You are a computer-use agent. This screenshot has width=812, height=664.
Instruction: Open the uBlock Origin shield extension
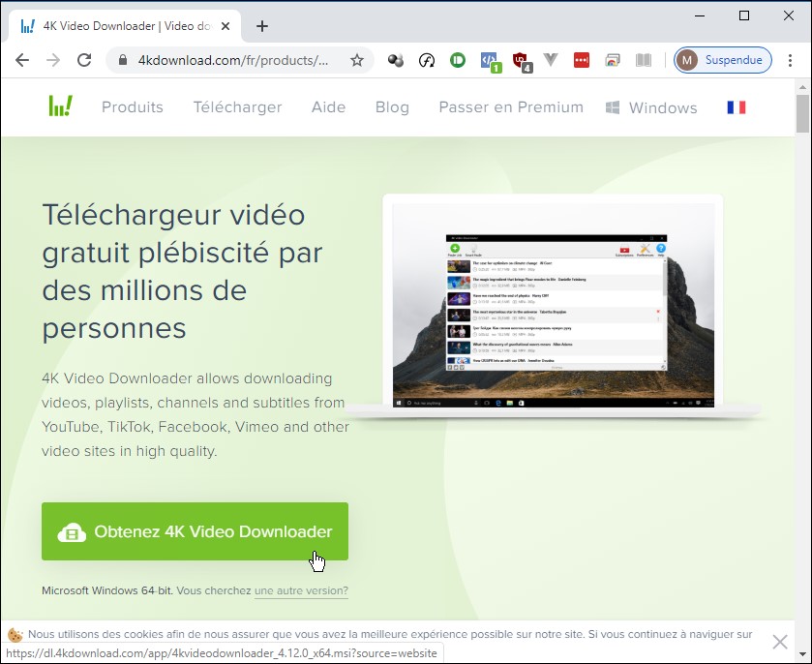coord(522,62)
